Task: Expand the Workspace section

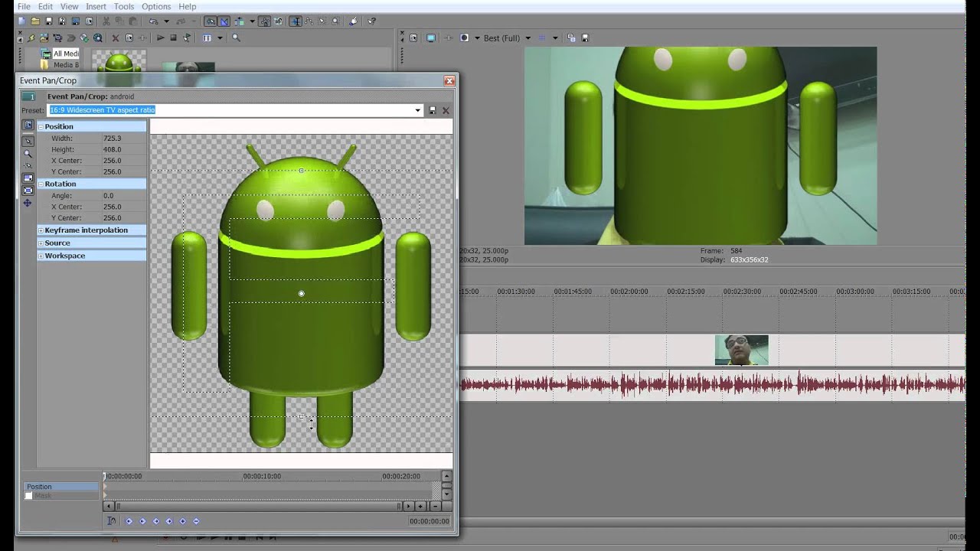Action: (41, 256)
